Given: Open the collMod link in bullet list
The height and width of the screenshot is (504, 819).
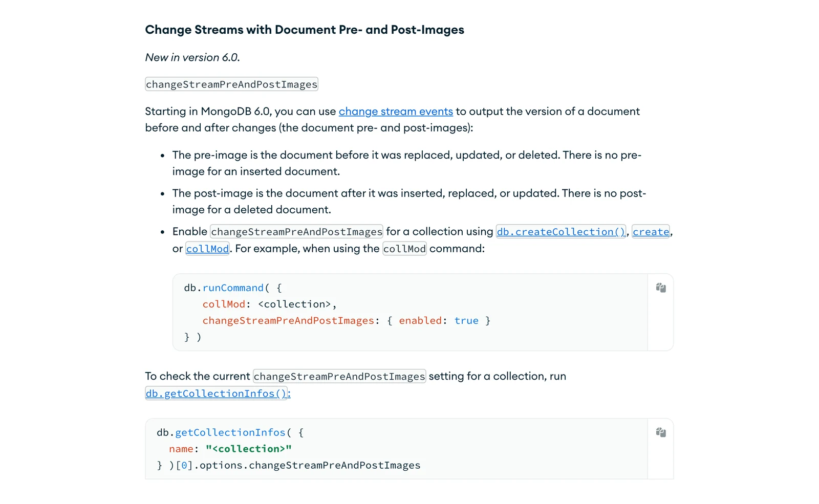Looking at the screenshot, I should pyautogui.click(x=207, y=249).
